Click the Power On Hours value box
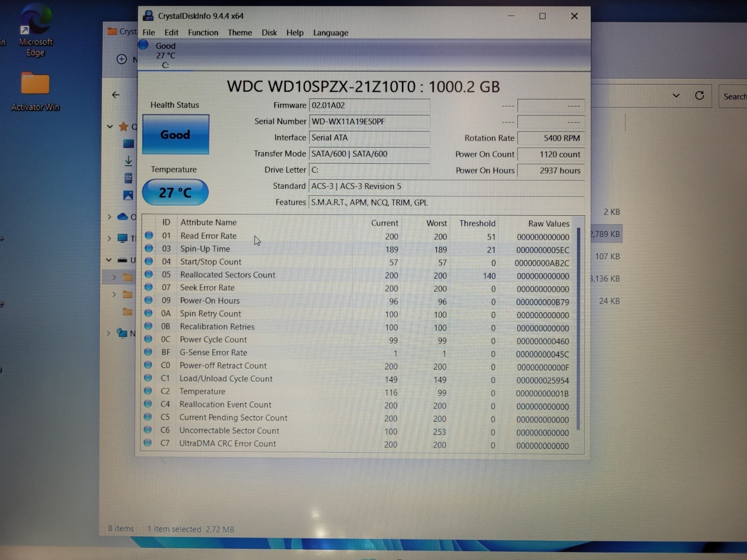Screen dimensions: 747x560 (551, 171)
